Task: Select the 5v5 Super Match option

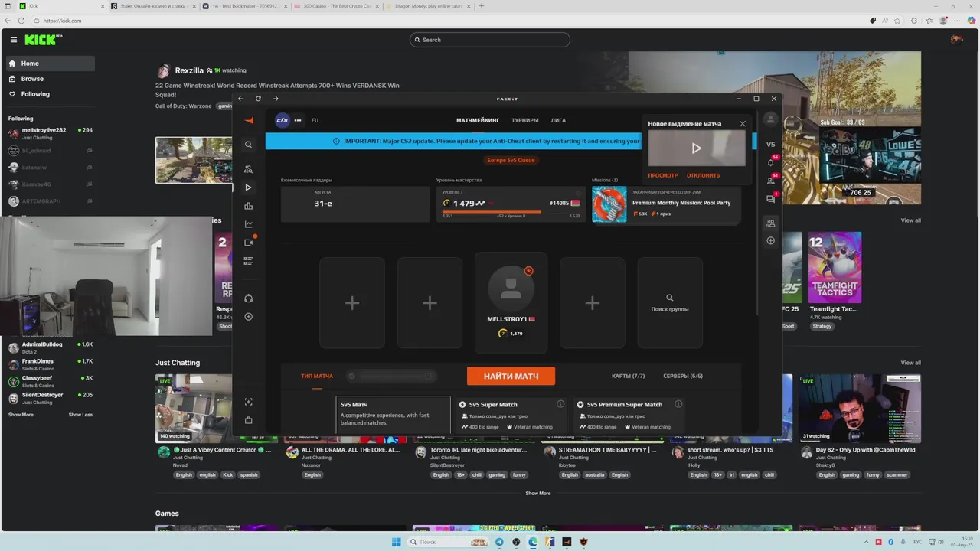Action: click(511, 414)
